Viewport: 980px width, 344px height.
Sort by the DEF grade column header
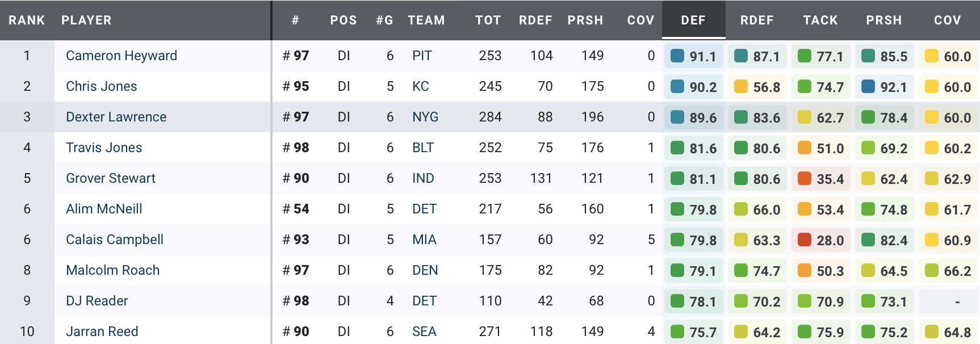point(693,20)
